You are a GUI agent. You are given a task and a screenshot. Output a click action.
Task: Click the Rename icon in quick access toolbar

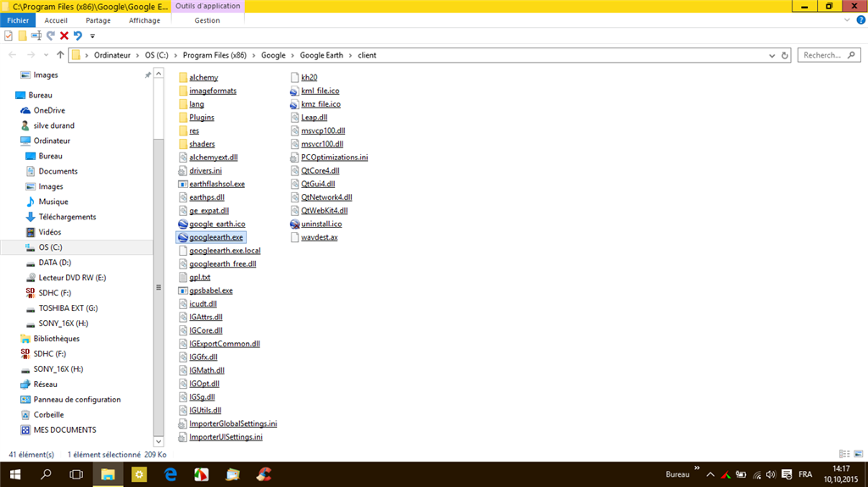coord(36,36)
